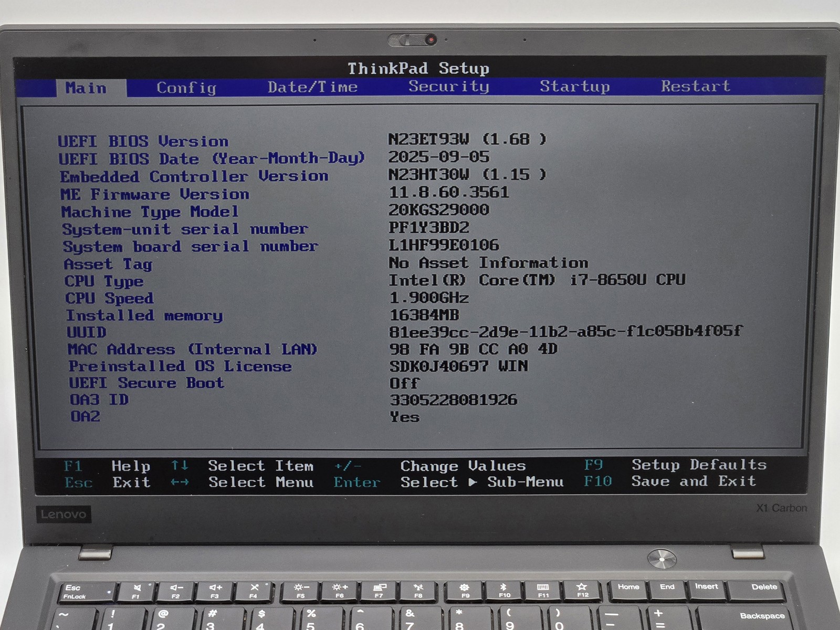Viewport: 840px width, 630px height.
Task: Open the Startup tab
Action: tap(575, 86)
